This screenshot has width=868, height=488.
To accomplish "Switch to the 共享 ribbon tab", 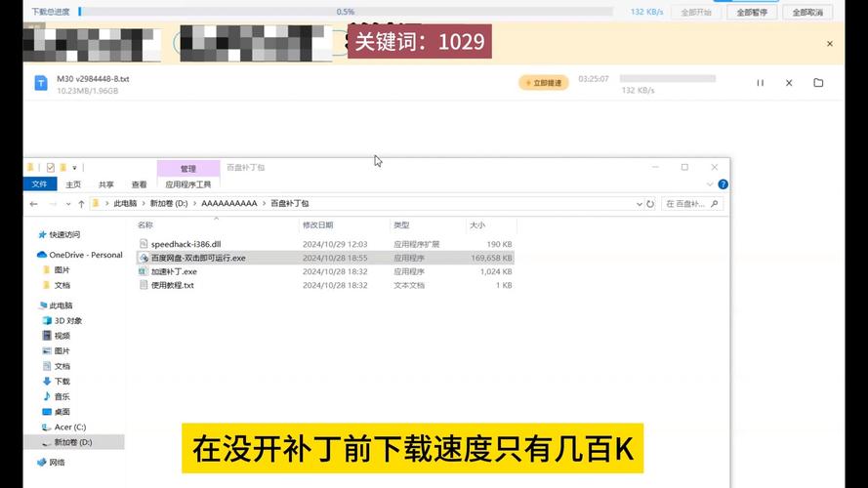I will (x=106, y=184).
